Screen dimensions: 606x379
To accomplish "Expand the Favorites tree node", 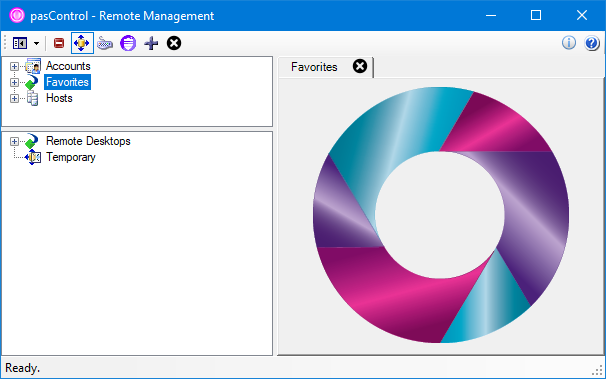I will click(14, 82).
